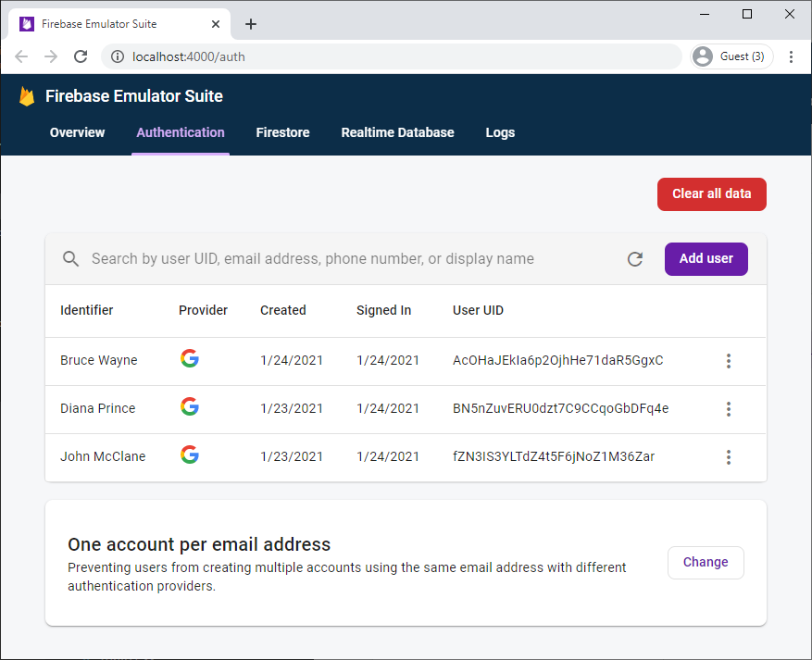Open the Chrome three-dot menu
Viewport: 812px width, 660px height.
pos(791,56)
